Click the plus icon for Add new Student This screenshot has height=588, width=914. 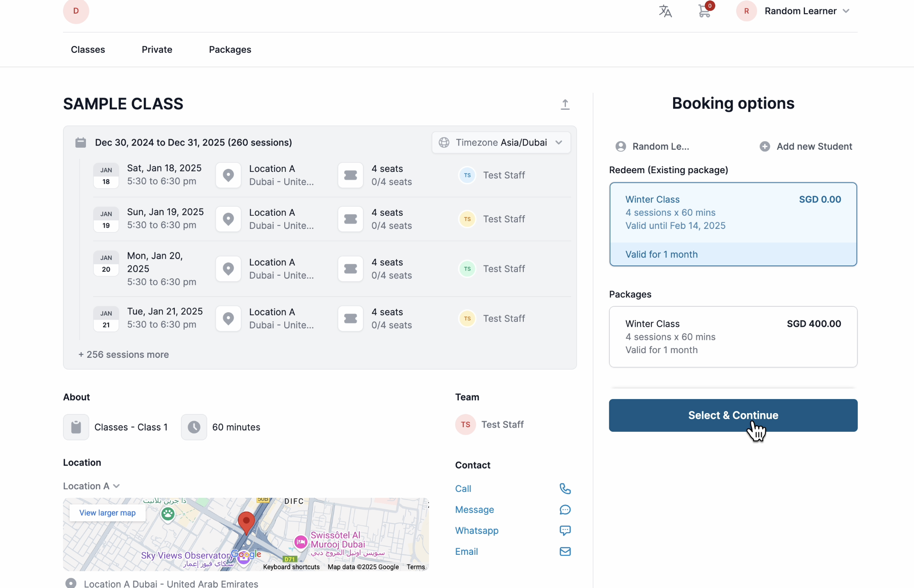pos(765,146)
